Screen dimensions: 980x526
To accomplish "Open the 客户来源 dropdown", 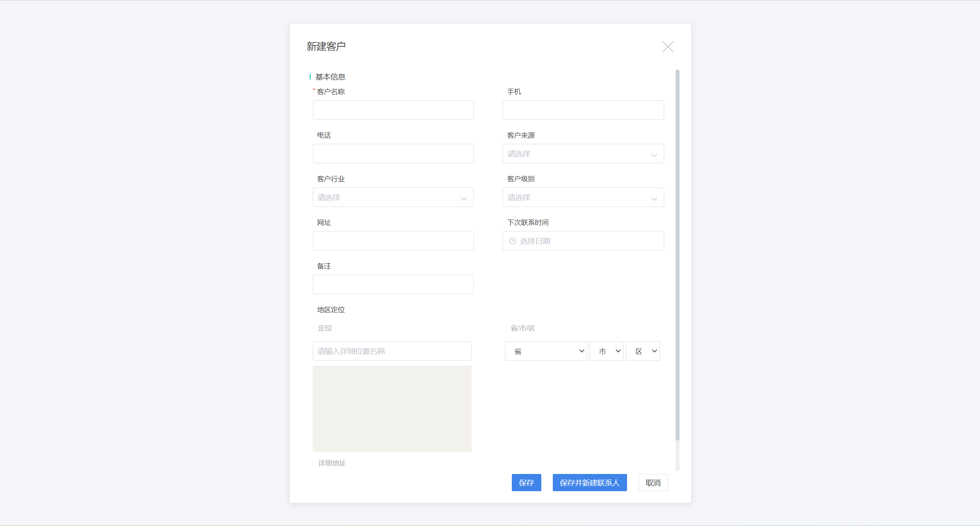I will 583,154.
